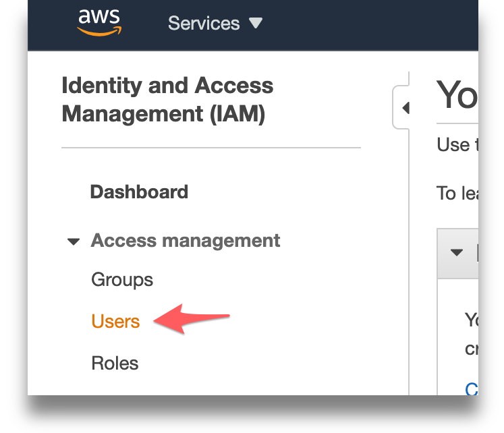
Task: Collapse the gray panel header triangle
Action: coord(456,252)
